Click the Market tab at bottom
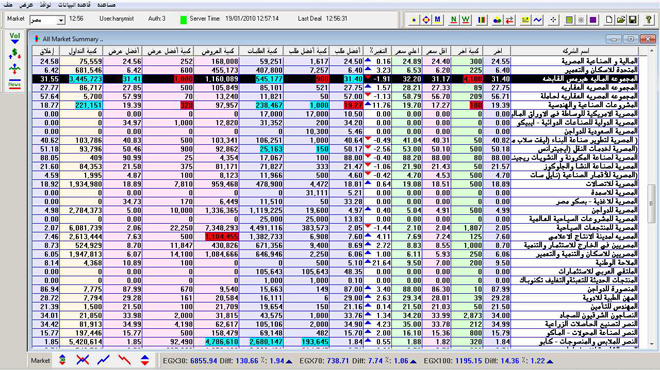Viewport: 660px width, 370px height. point(40,360)
